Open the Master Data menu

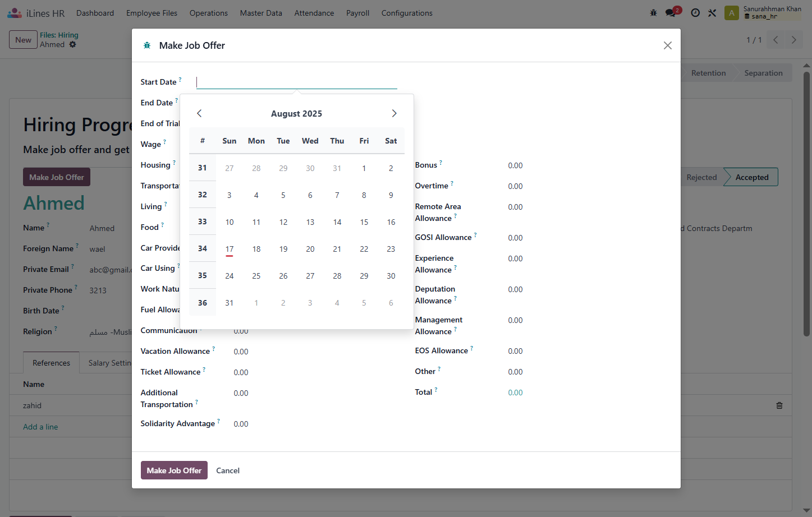[261, 13]
